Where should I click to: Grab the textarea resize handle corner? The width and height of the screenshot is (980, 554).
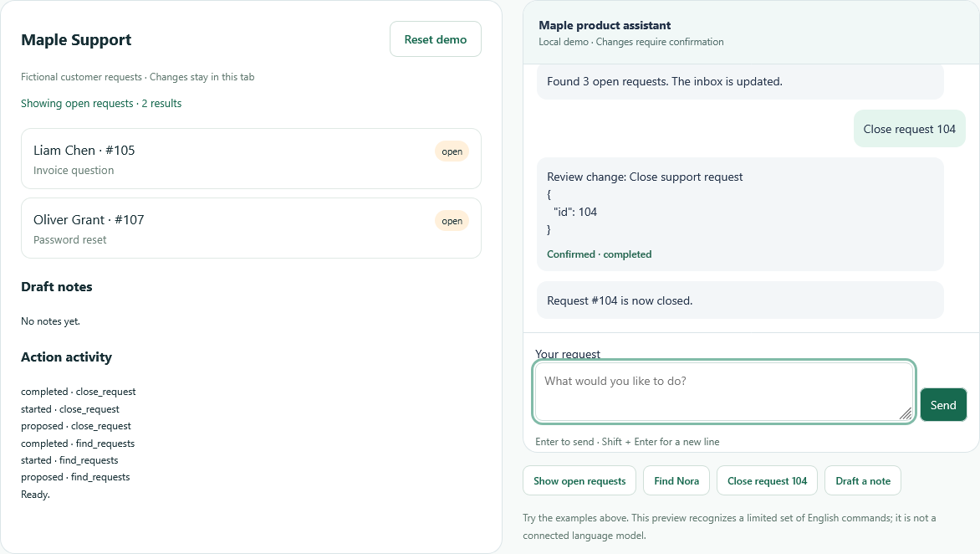[x=905, y=413]
